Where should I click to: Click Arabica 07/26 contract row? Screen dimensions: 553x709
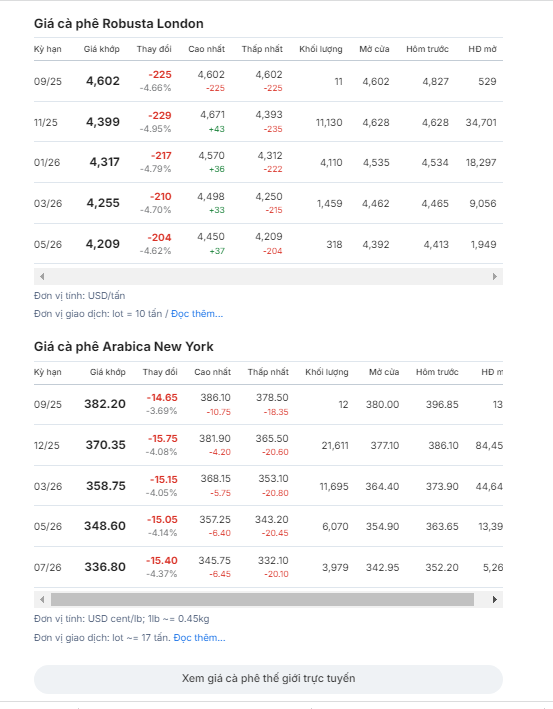point(268,567)
